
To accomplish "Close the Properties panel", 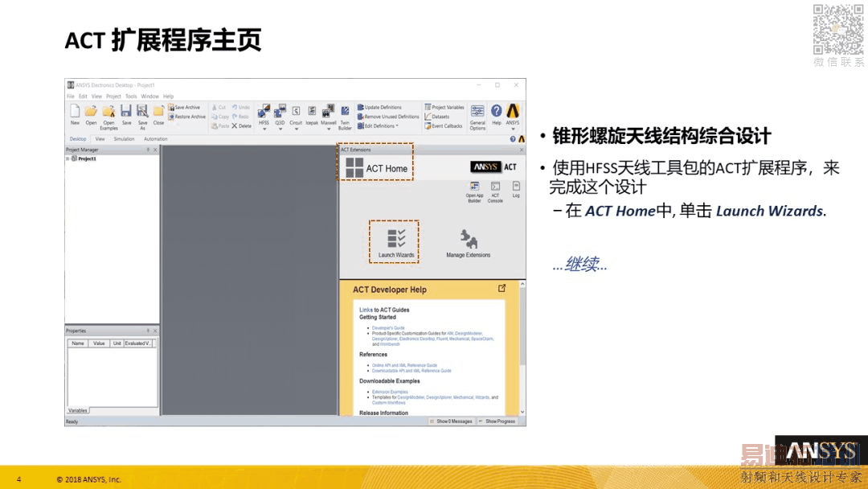I will click(x=156, y=331).
